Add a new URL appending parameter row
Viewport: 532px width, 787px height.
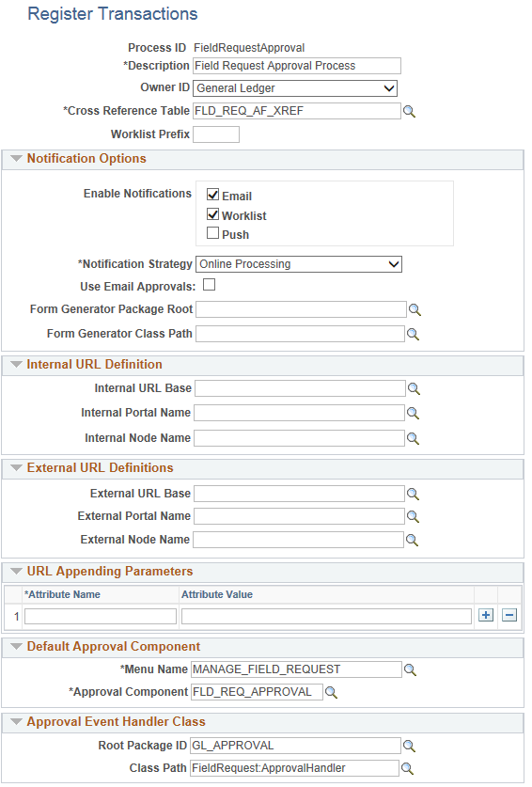(x=486, y=615)
